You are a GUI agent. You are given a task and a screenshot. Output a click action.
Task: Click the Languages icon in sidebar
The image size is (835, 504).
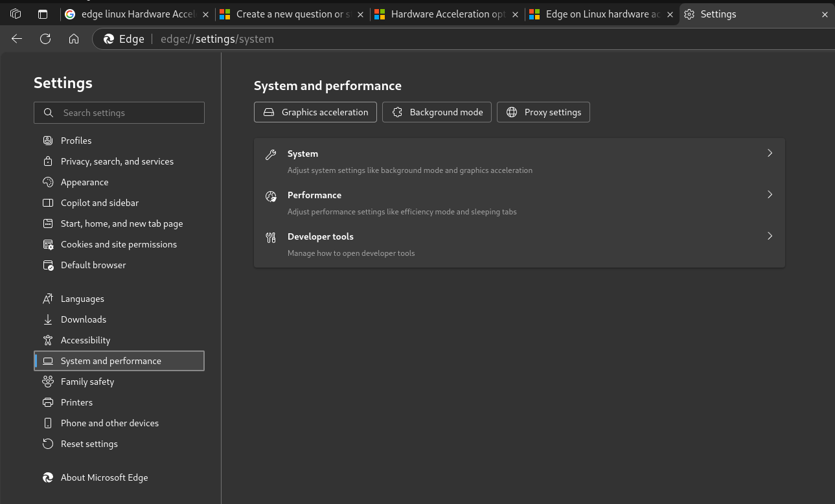(48, 299)
